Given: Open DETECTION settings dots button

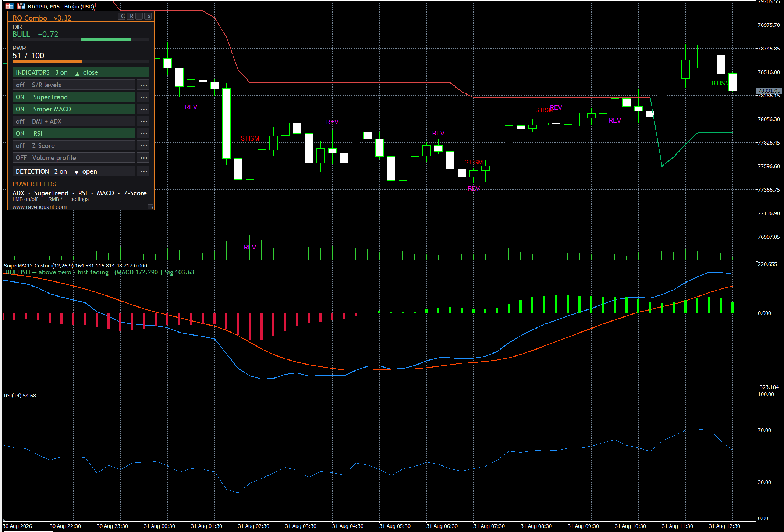Looking at the screenshot, I should 143,171.
